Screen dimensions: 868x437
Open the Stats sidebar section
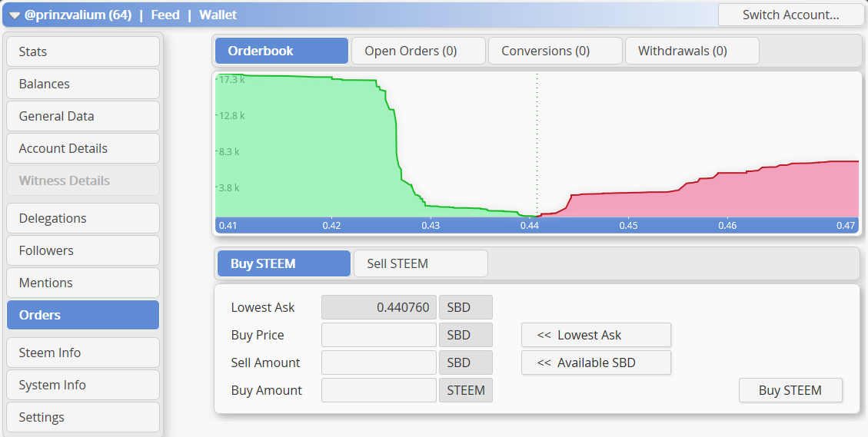83,51
